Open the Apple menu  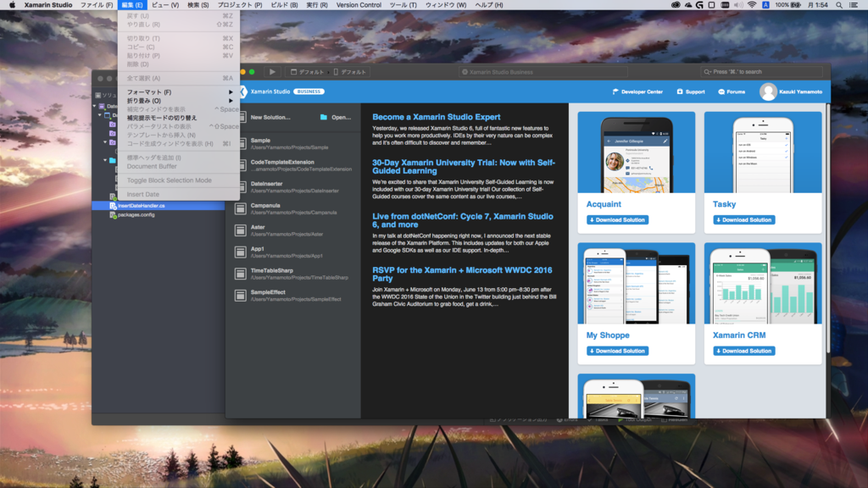(x=12, y=5)
